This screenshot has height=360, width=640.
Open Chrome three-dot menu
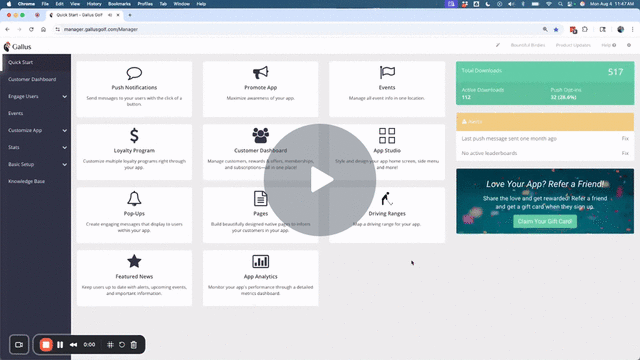point(633,29)
